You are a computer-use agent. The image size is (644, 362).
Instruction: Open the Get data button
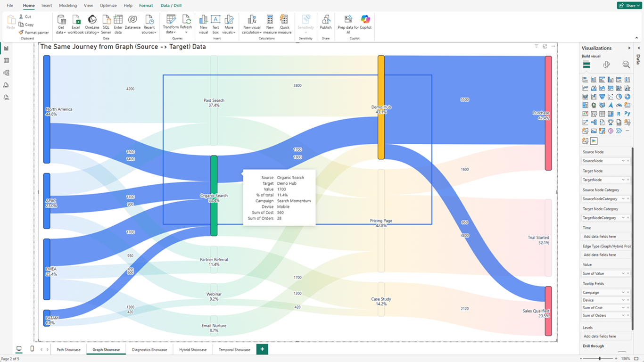coord(61,24)
